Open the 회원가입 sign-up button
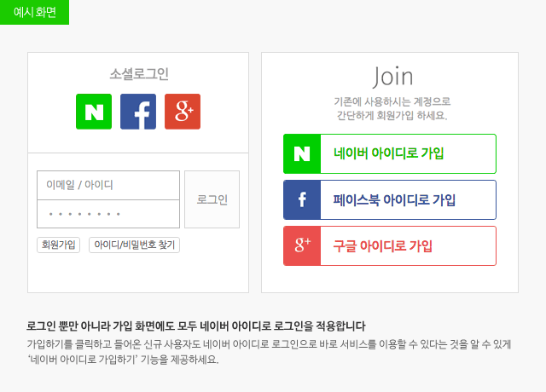This screenshot has width=546, height=392. tap(59, 245)
